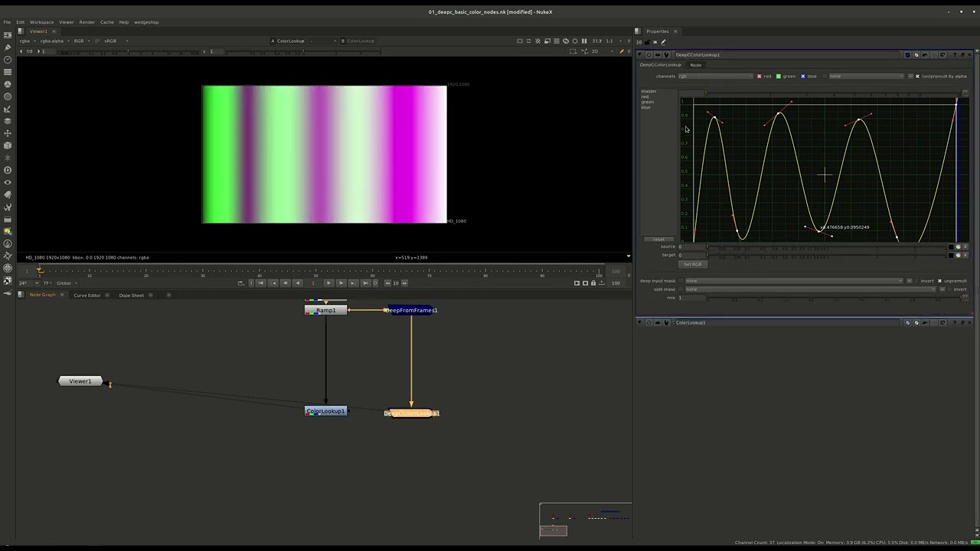This screenshot has height=551, width=980.
Task: Select the red curve in list
Action: click(645, 96)
